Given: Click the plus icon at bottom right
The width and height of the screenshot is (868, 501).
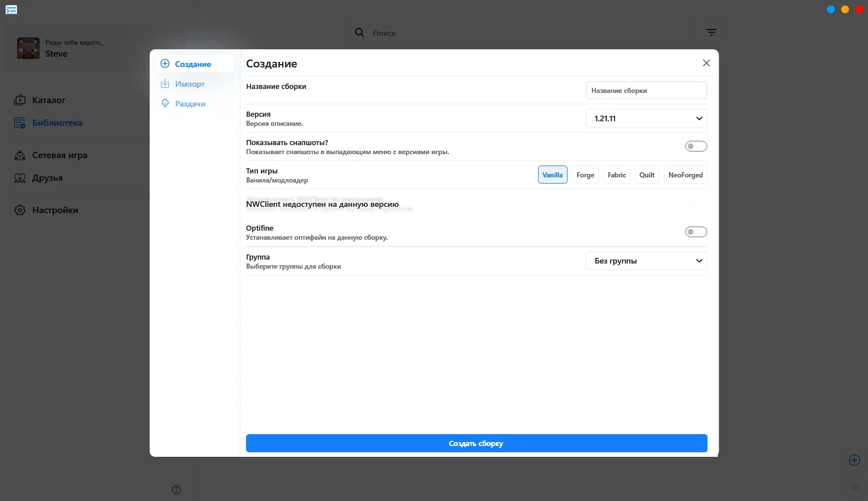Looking at the screenshot, I should [854, 460].
